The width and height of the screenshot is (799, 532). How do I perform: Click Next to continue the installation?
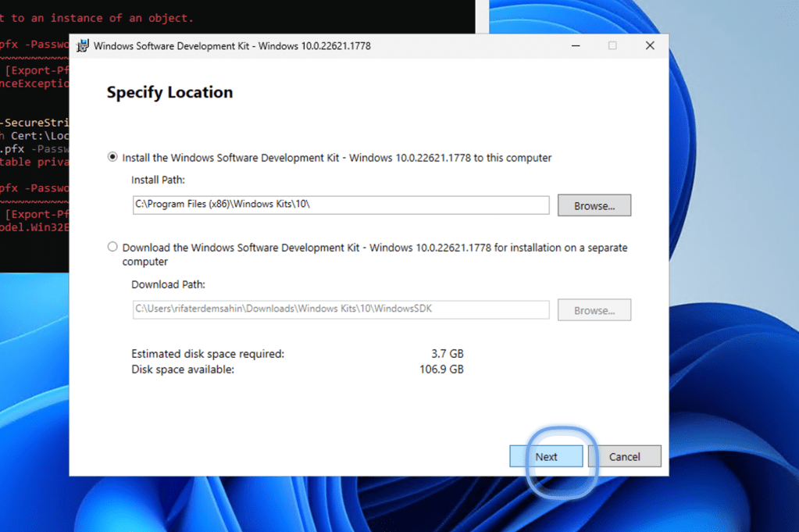click(x=546, y=456)
